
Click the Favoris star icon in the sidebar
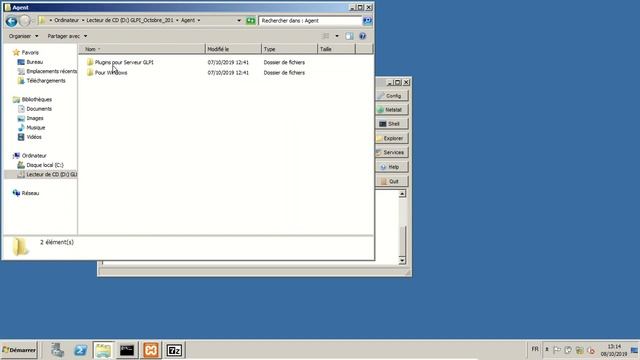16,52
